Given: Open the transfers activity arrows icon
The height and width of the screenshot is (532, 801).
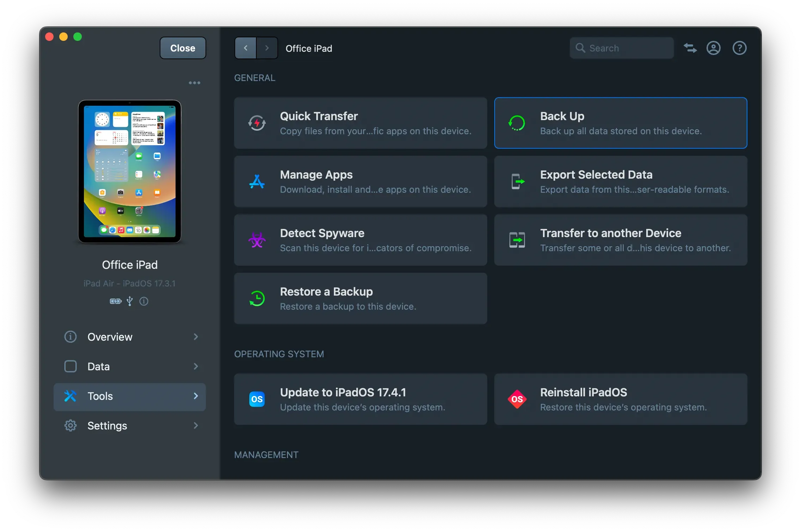Looking at the screenshot, I should click(690, 48).
